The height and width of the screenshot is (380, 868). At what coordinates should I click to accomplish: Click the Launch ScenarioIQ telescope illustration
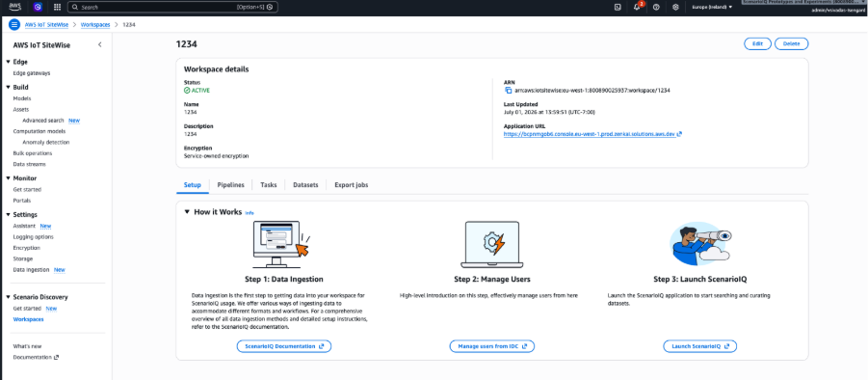click(701, 244)
